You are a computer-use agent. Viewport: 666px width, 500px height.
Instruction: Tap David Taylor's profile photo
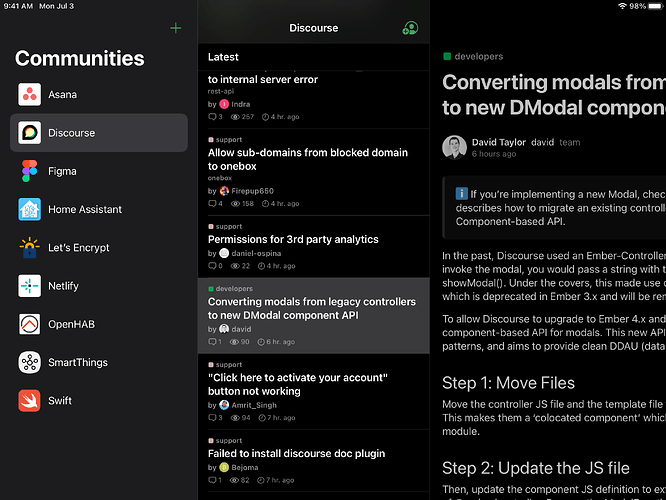pos(454,147)
